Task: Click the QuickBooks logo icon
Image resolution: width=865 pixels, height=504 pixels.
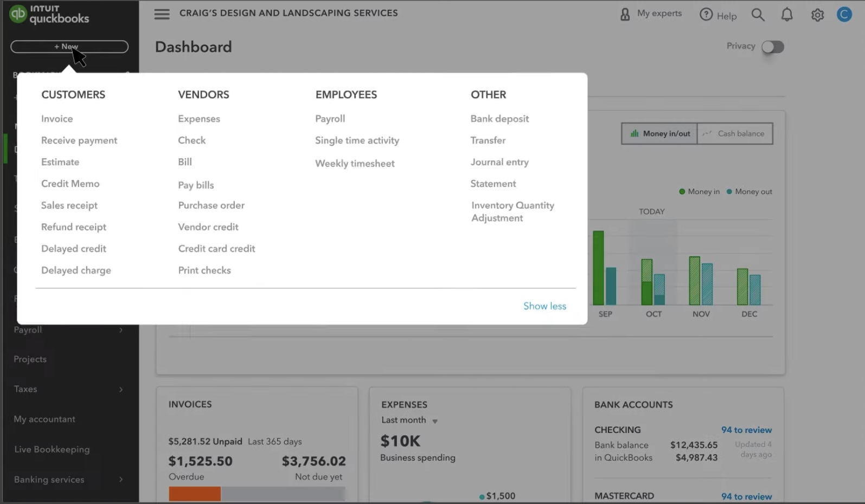Action: [x=18, y=14]
